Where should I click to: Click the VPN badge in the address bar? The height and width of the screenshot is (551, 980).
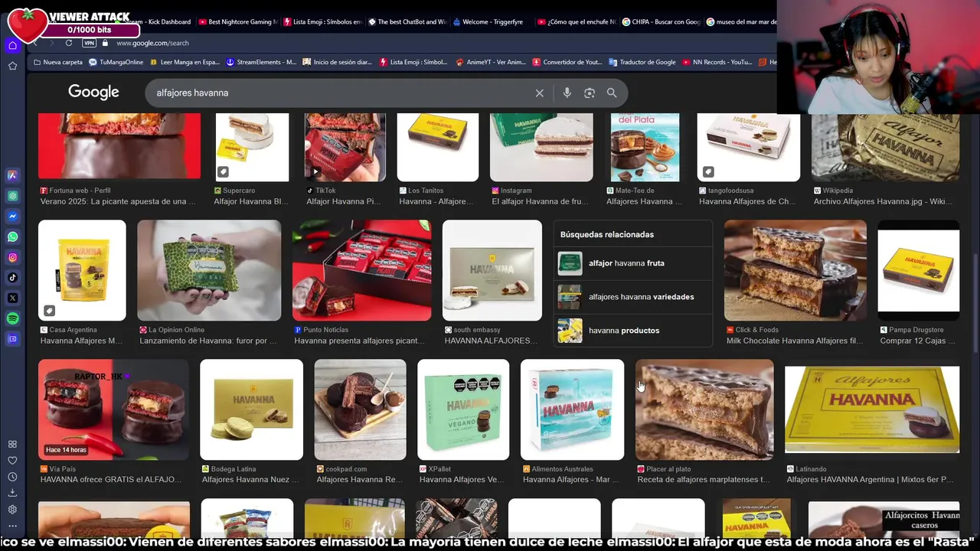90,43
